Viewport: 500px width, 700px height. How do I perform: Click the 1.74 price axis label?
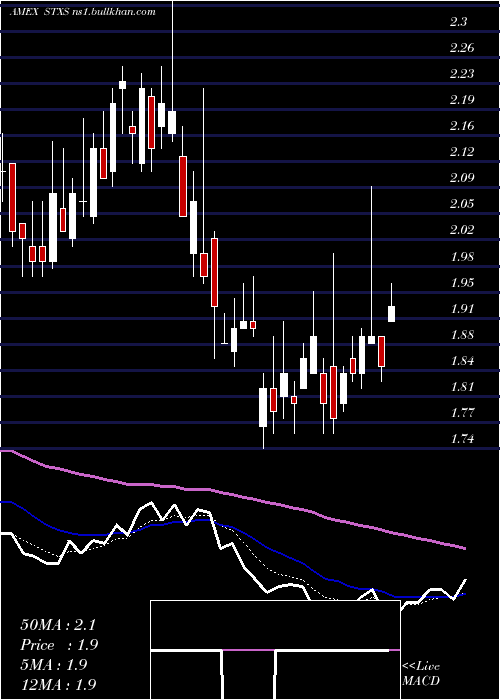click(462, 439)
